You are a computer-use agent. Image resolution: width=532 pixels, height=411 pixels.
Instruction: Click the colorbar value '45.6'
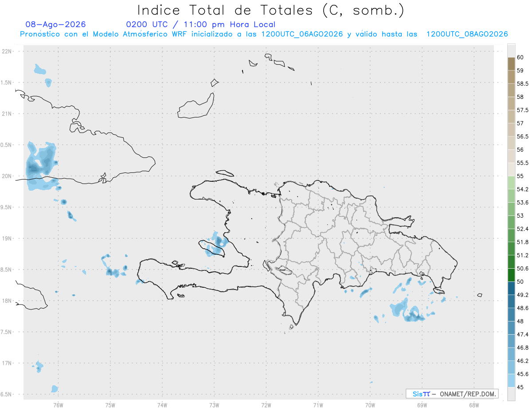[523, 374]
